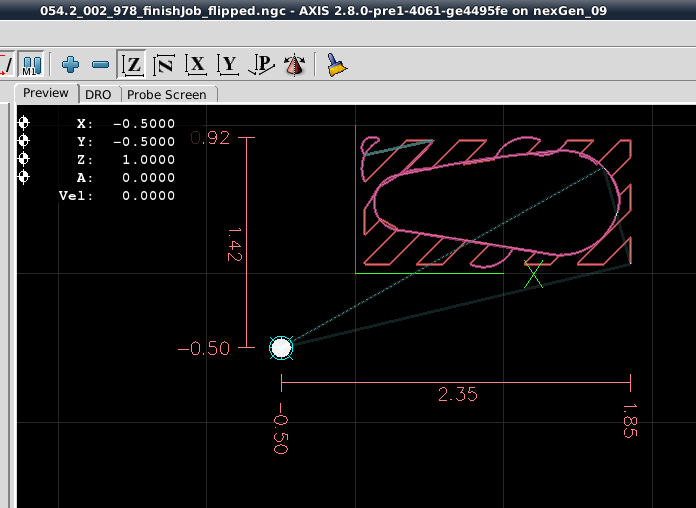Viewport: 696px width, 508px height.
Task: Click the white tool position marker
Action: (x=281, y=348)
